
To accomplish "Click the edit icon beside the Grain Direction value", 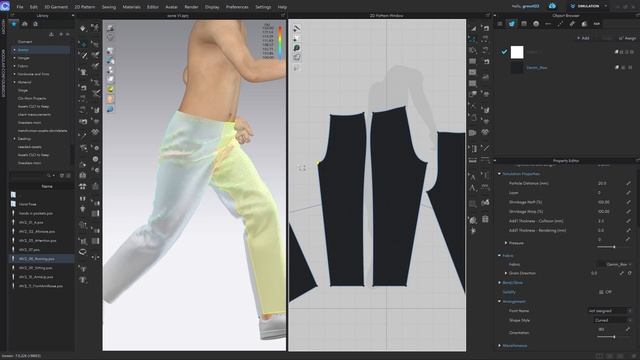I will (x=622, y=273).
